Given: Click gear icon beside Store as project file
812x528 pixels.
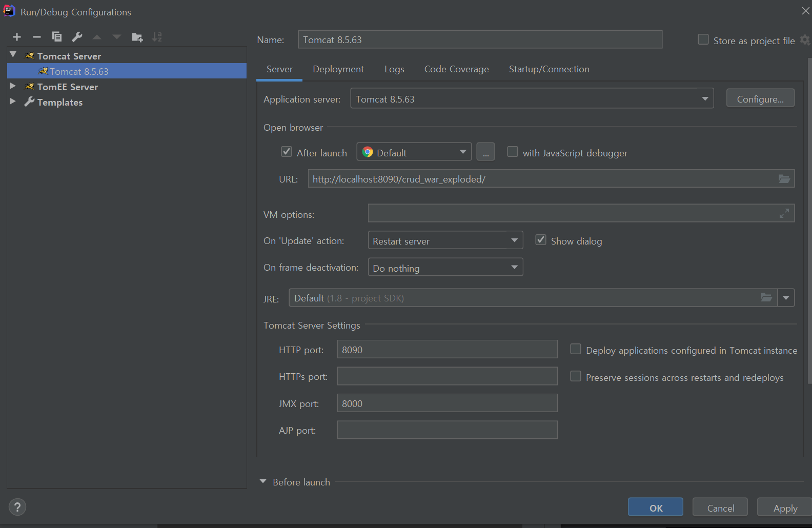Looking at the screenshot, I should [805, 40].
